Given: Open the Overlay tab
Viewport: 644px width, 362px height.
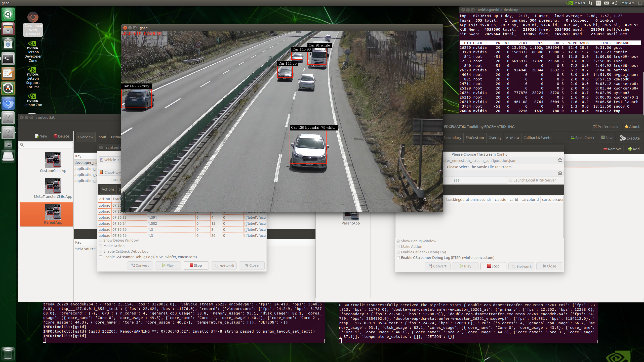Looking at the screenshot, I should click(x=495, y=138).
